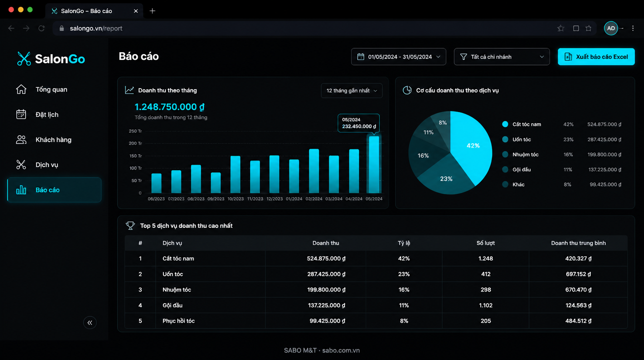Open the 12 tháng gần nhất dropdown
Screen dimensions: 644x360
(352, 90)
